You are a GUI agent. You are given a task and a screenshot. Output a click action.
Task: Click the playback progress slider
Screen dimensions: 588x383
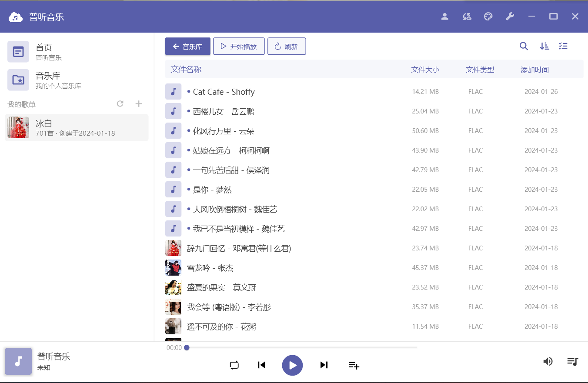[x=301, y=348]
